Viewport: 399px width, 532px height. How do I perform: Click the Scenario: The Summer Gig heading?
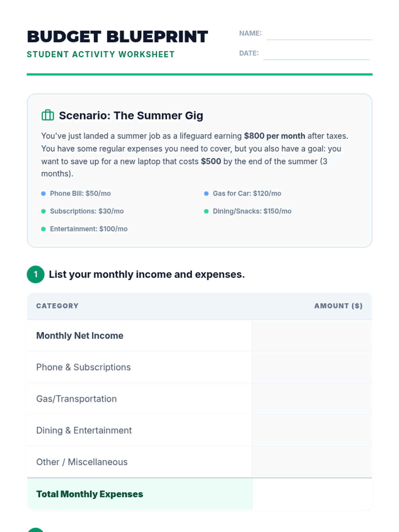[x=131, y=115]
